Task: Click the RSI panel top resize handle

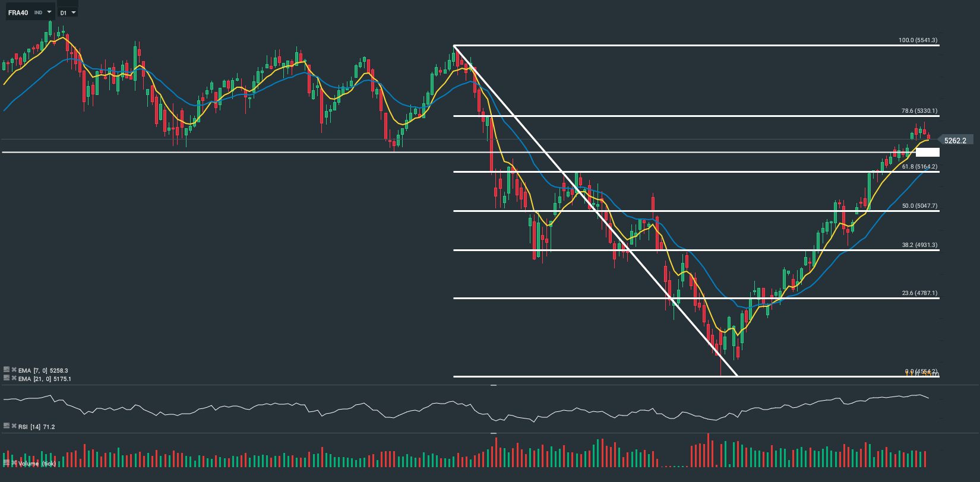Action: tap(493, 385)
